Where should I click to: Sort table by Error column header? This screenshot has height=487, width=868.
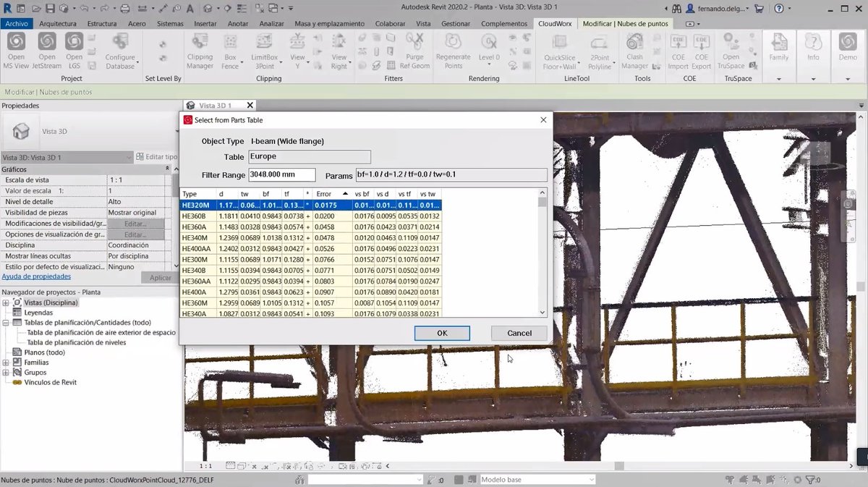332,194
